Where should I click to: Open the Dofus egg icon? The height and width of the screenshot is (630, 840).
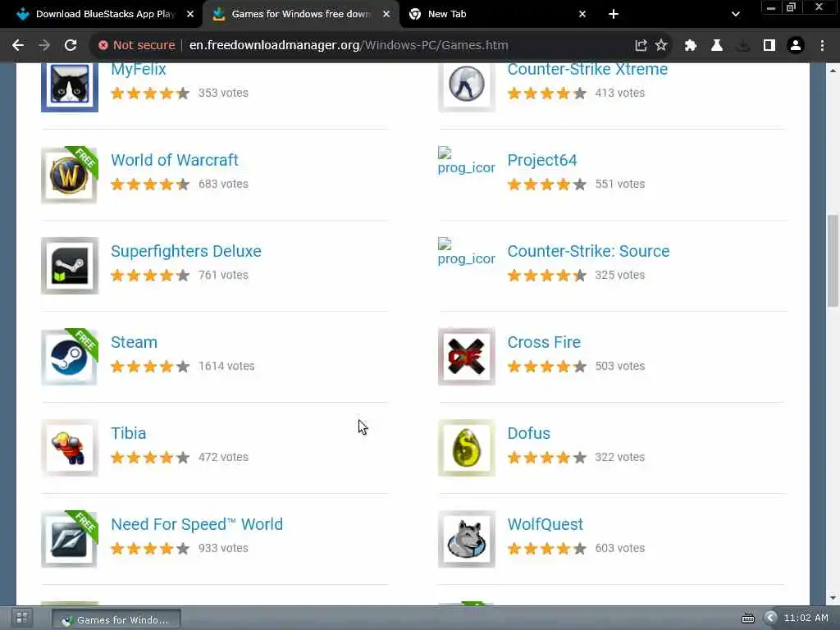(x=467, y=448)
